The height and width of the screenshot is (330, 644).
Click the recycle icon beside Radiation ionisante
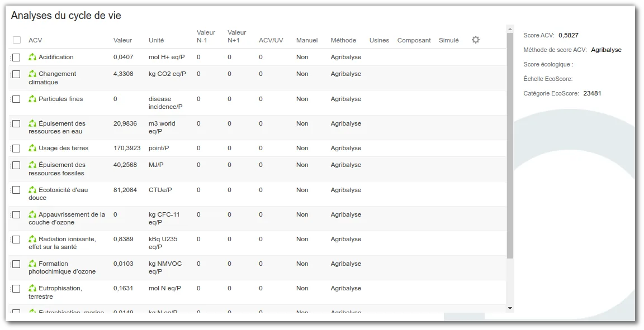point(32,240)
